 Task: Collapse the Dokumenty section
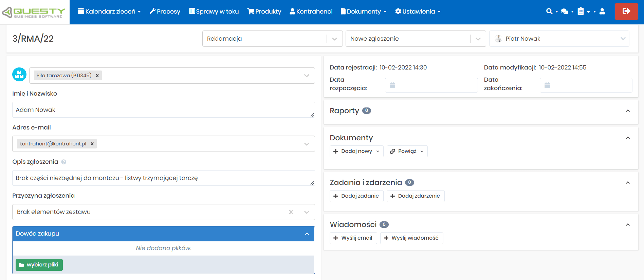tap(628, 138)
